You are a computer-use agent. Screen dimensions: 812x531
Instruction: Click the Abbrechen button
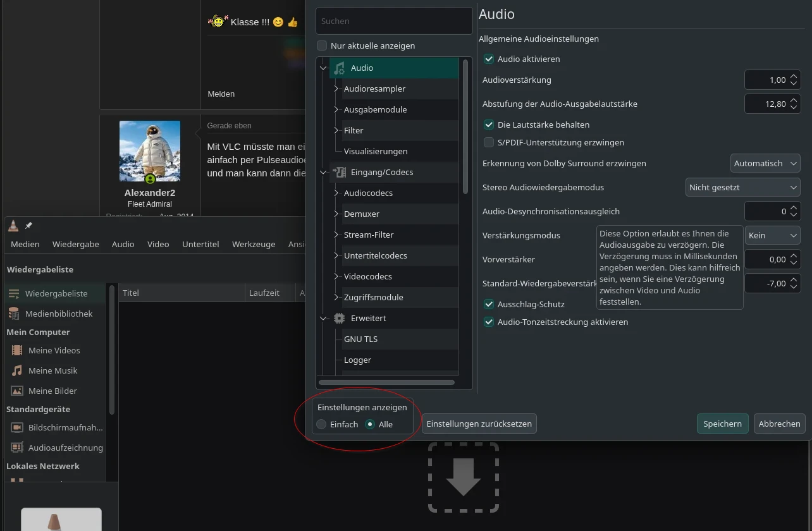pyautogui.click(x=779, y=424)
